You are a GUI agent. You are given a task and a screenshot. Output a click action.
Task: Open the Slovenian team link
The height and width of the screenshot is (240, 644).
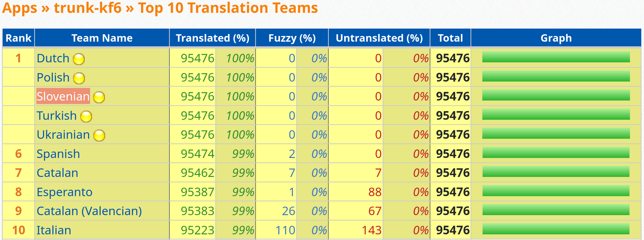click(x=63, y=96)
